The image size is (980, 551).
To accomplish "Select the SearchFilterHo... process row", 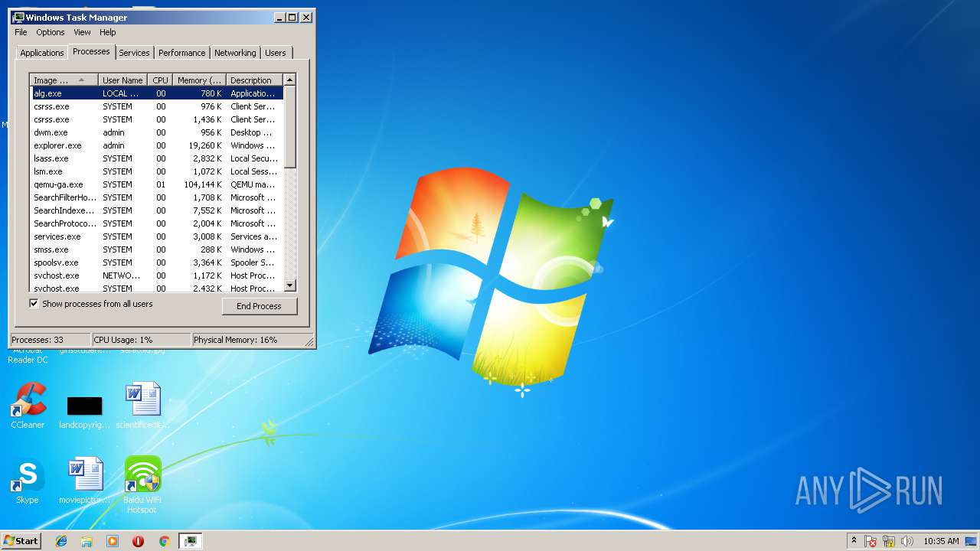I will click(x=157, y=197).
